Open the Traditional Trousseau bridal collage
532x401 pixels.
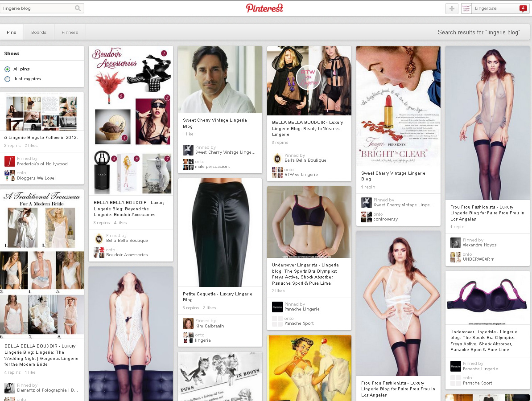click(42, 264)
